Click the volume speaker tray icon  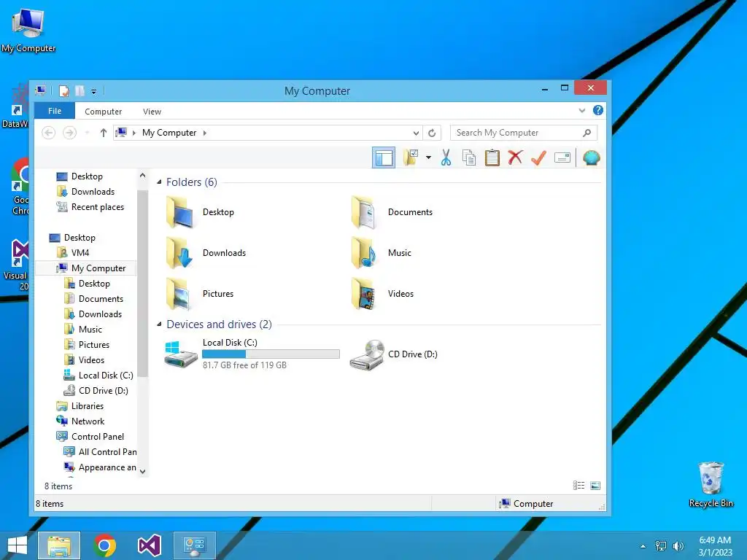point(678,546)
